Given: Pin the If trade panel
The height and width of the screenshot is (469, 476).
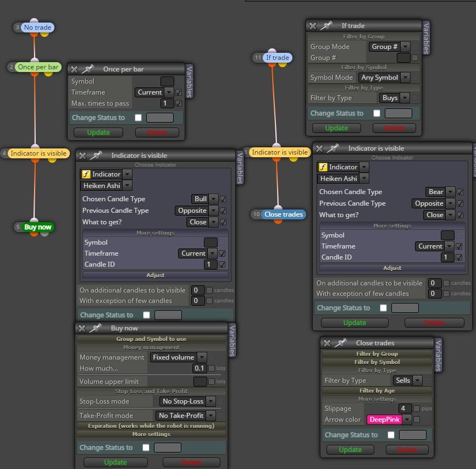Looking at the screenshot, I should point(326,25).
